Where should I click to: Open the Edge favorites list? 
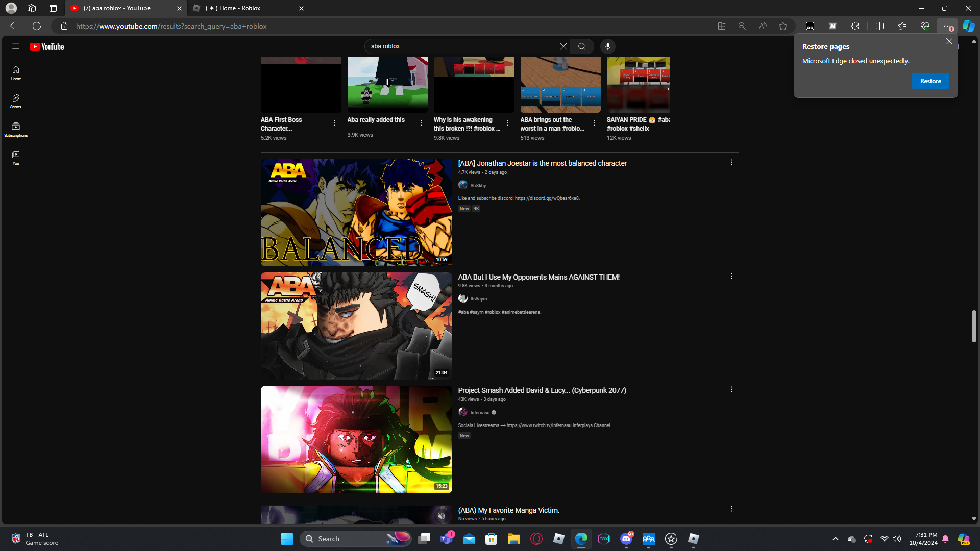(902, 26)
